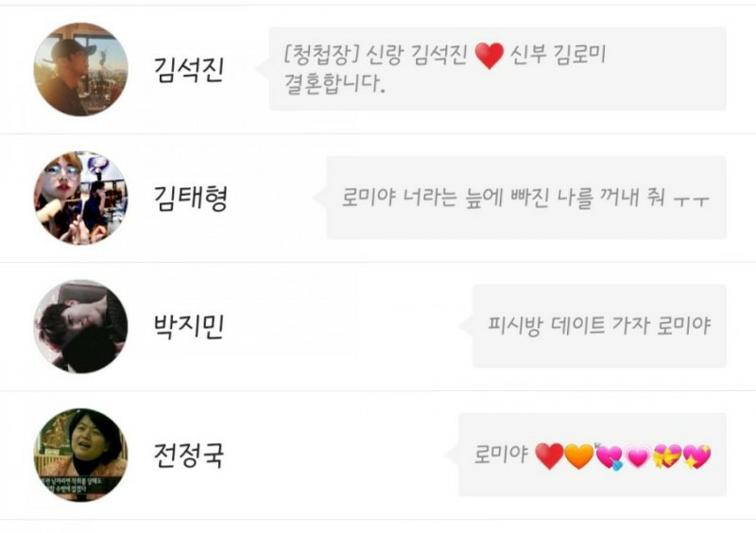This screenshot has width=756, height=533.
Task: Click the yellow-starred pink heart emoji
Action: [667, 456]
